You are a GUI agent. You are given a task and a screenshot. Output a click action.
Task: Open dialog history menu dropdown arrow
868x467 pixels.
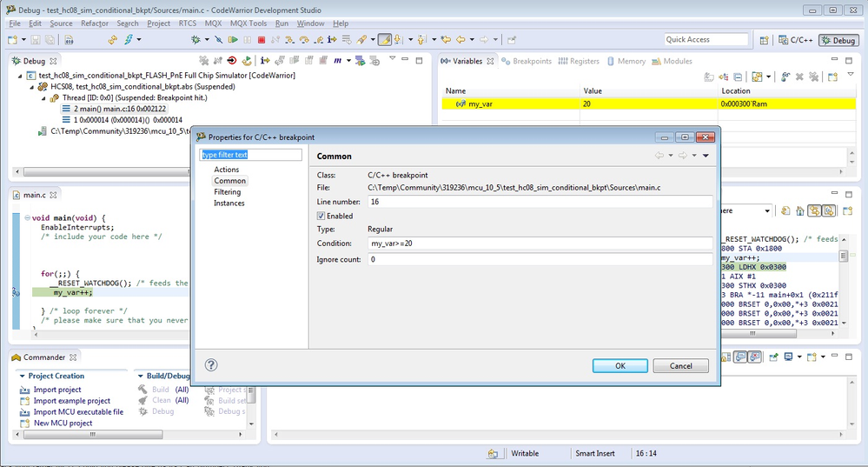click(x=706, y=156)
